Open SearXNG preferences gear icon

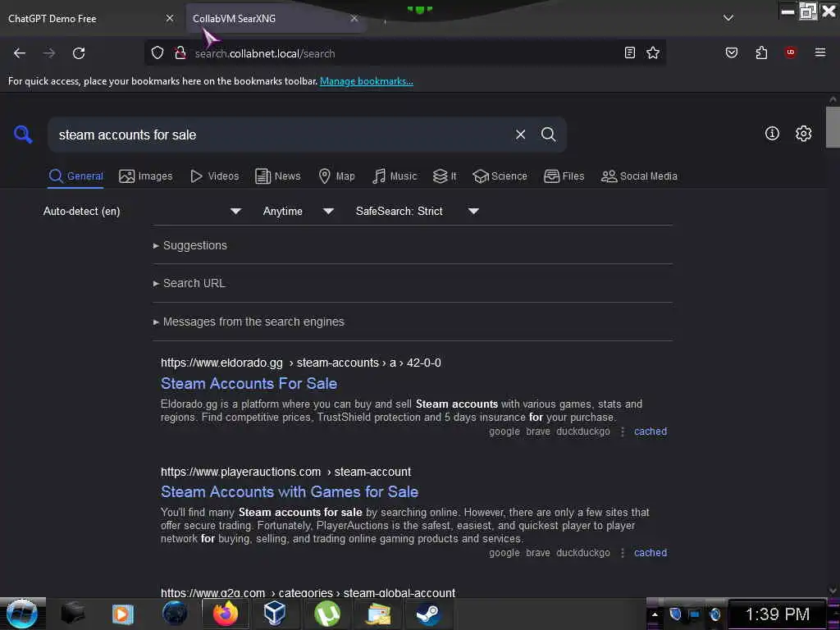(803, 134)
